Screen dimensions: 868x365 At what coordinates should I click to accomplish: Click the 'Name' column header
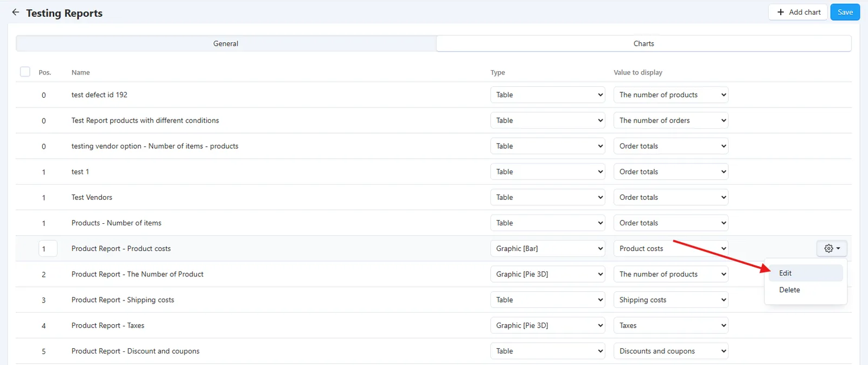81,72
